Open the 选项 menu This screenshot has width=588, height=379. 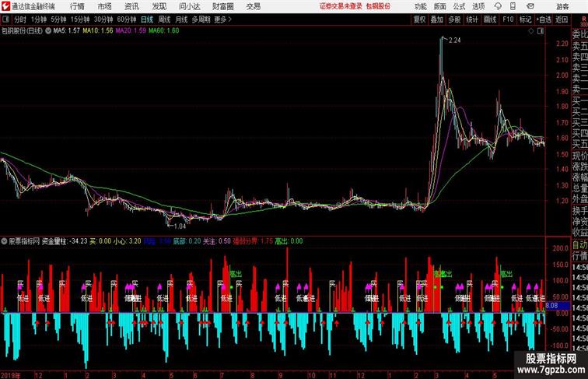click(x=478, y=6)
